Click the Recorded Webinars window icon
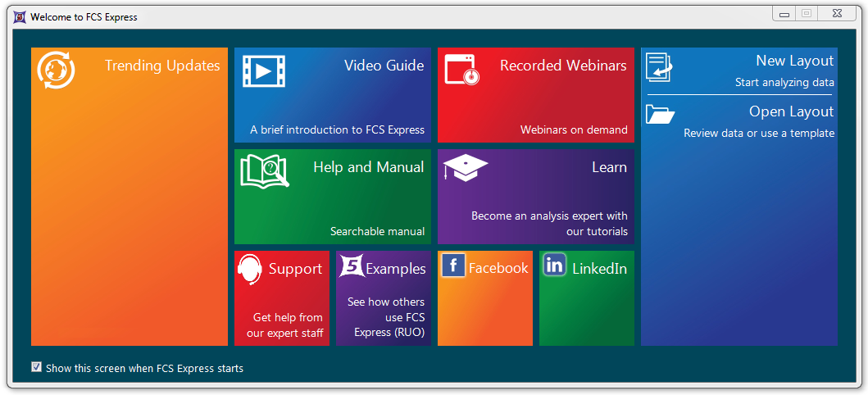868x395 pixels. pos(461,70)
